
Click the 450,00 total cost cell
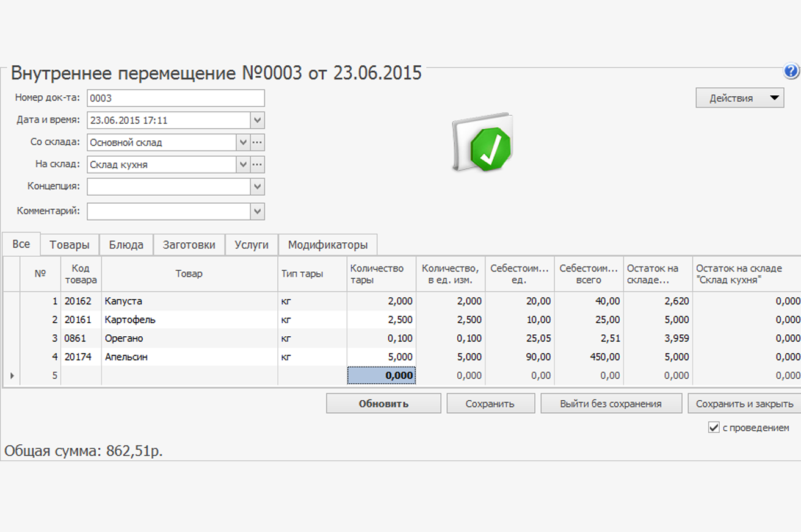(x=589, y=357)
